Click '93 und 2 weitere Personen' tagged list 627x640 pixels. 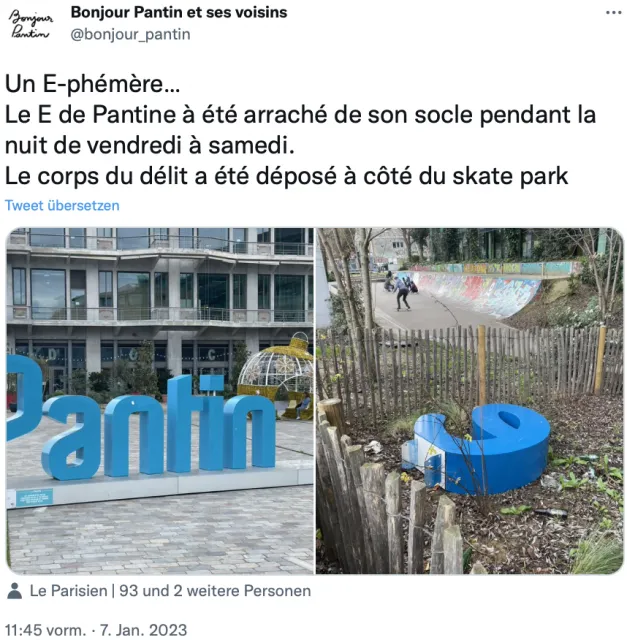(x=215, y=591)
